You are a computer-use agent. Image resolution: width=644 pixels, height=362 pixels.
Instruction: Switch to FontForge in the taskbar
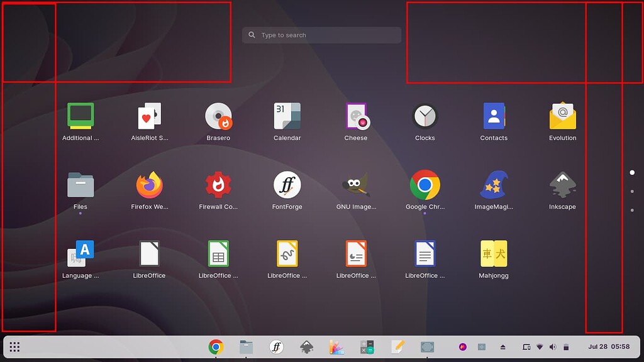[x=277, y=347]
